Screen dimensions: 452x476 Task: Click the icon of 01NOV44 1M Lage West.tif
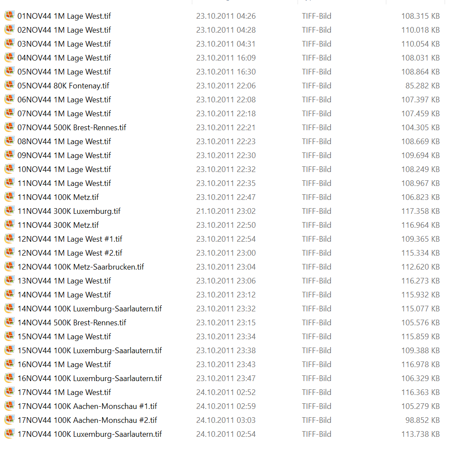[10, 16]
